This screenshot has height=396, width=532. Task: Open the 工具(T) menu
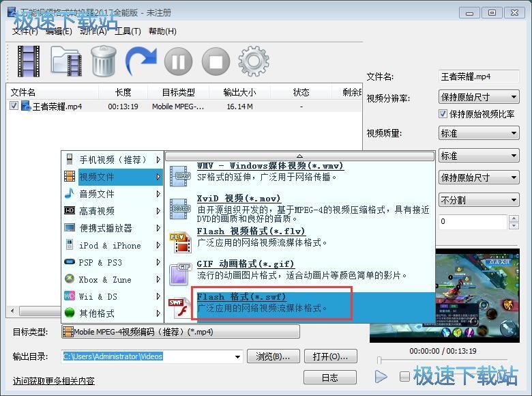[128, 31]
